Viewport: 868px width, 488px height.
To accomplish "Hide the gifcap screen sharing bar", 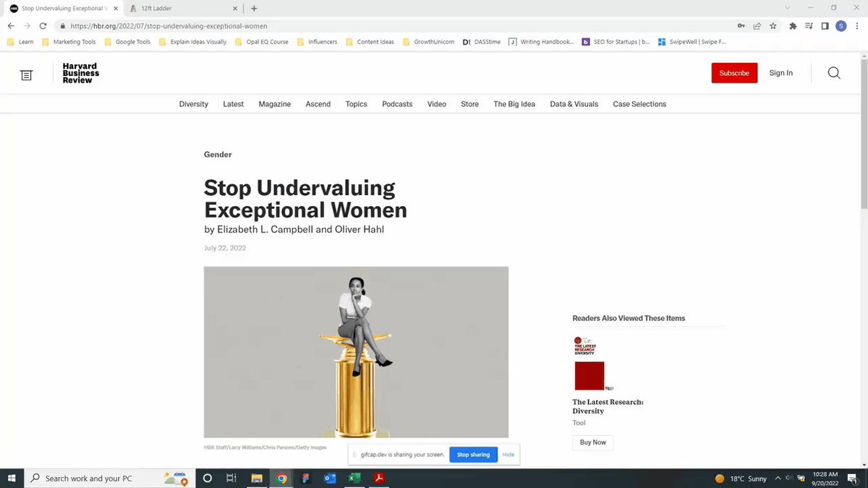I will pyautogui.click(x=509, y=455).
